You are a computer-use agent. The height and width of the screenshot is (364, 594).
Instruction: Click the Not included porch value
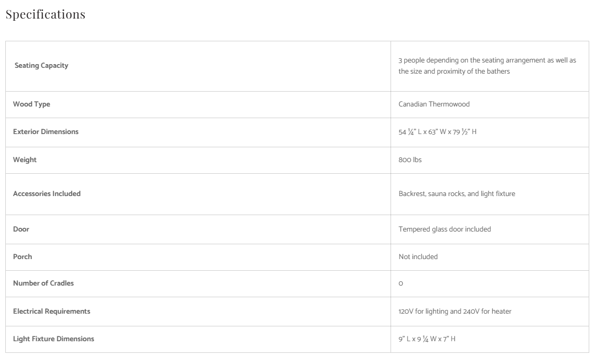coord(418,257)
